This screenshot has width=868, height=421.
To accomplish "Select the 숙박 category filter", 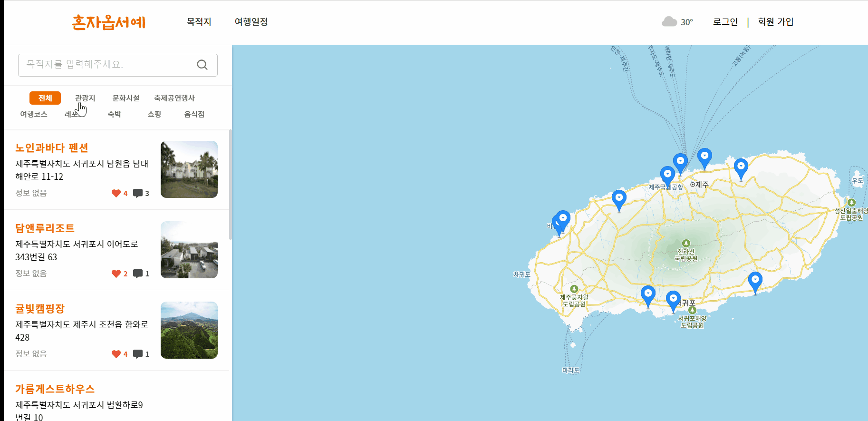I will (115, 114).
